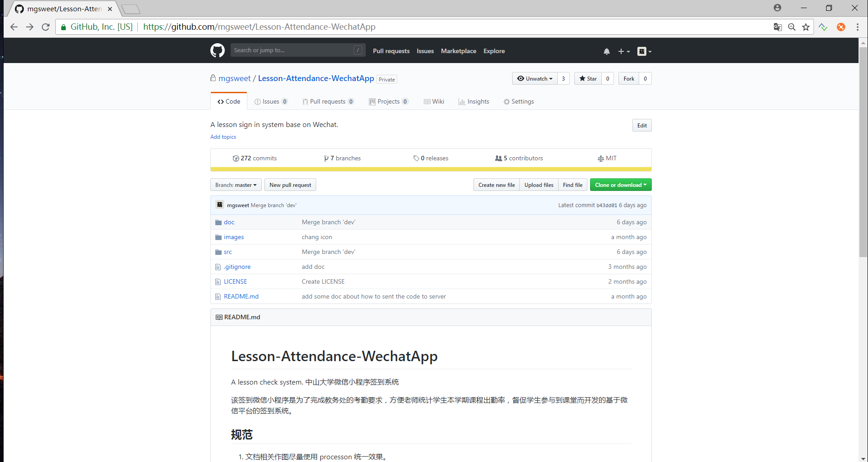This screenshot has height=462, width=868.
Task: Click the green checkmark extension icon
Action: (x=823, y=27)
